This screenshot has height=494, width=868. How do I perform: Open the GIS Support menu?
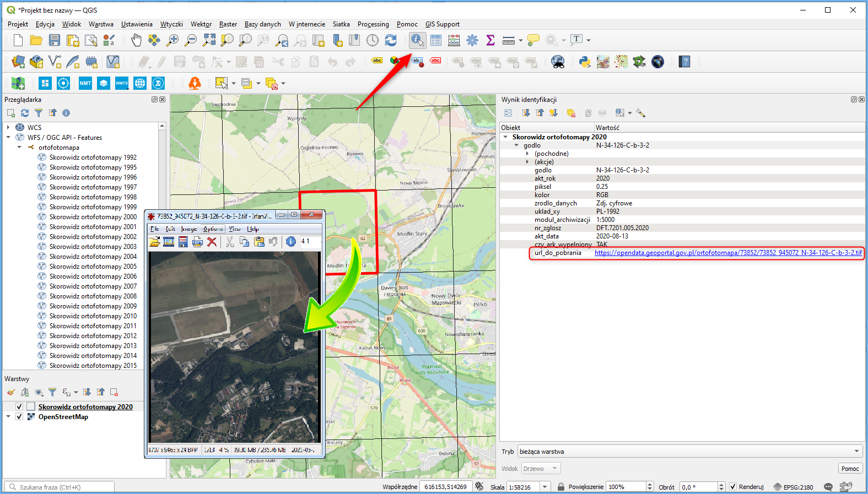pos(442,24)
